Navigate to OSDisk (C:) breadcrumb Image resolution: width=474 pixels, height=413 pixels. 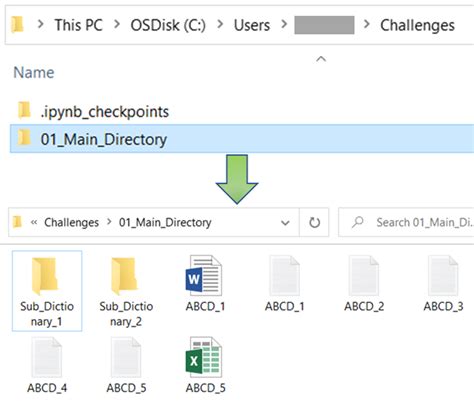[168, 25]
